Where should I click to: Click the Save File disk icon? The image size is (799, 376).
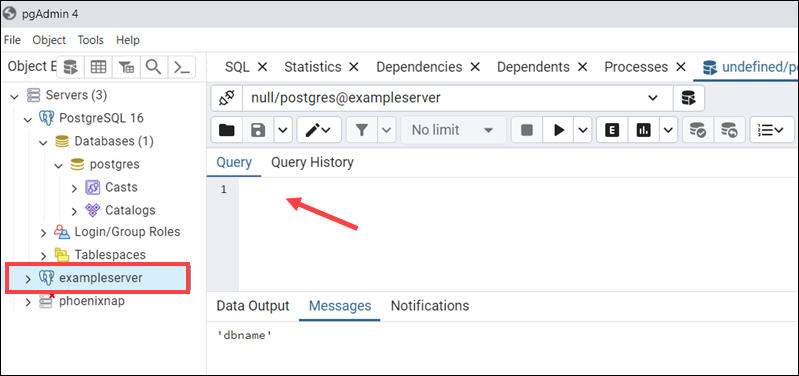pos(258,130)
